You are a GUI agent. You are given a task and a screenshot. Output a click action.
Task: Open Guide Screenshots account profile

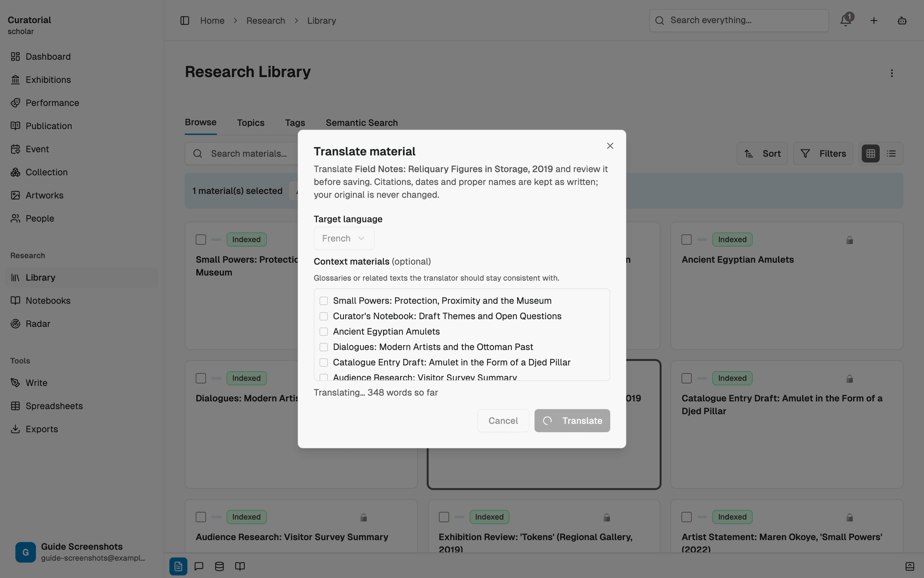point(81,552)
